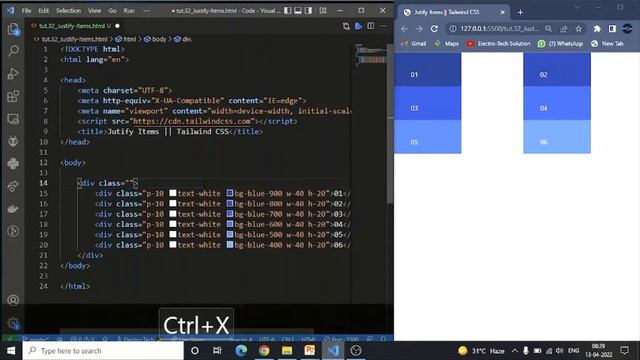The image size is (640, 360).
Task: Open the Maps bookmark
Action: coord(447,43)
